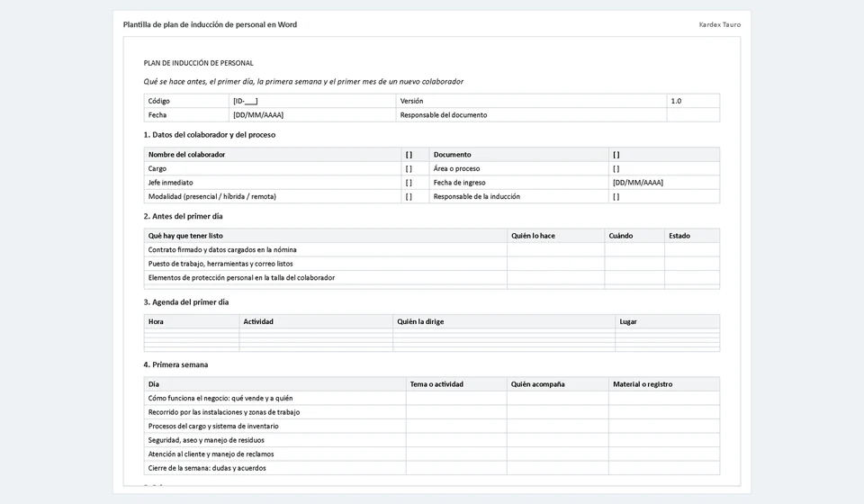Click the bracket placeholder next to 'Documento'
Image resolution: width=864 pixels, height=504 pixels.
tap(616, 155)
